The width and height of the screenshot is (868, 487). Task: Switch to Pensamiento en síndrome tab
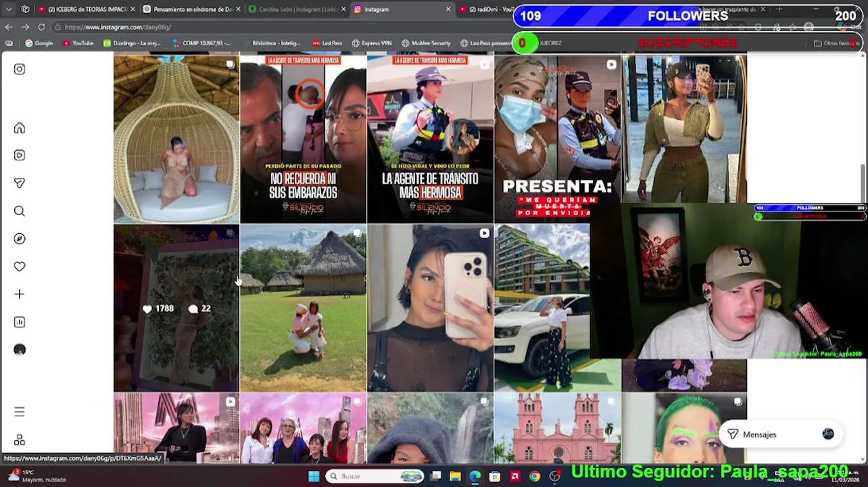(x=192, y=9)
